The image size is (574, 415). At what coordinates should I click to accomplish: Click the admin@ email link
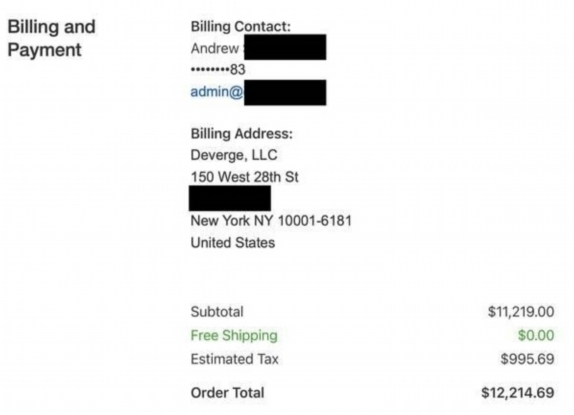click(217, 92)
